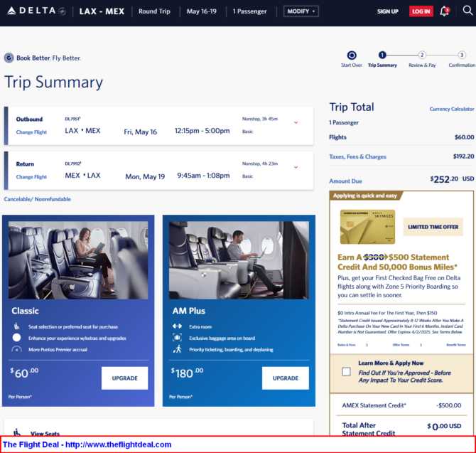Screen dimensions: 476x453
Task: Open Benefit Terms link
Action: 456,345
